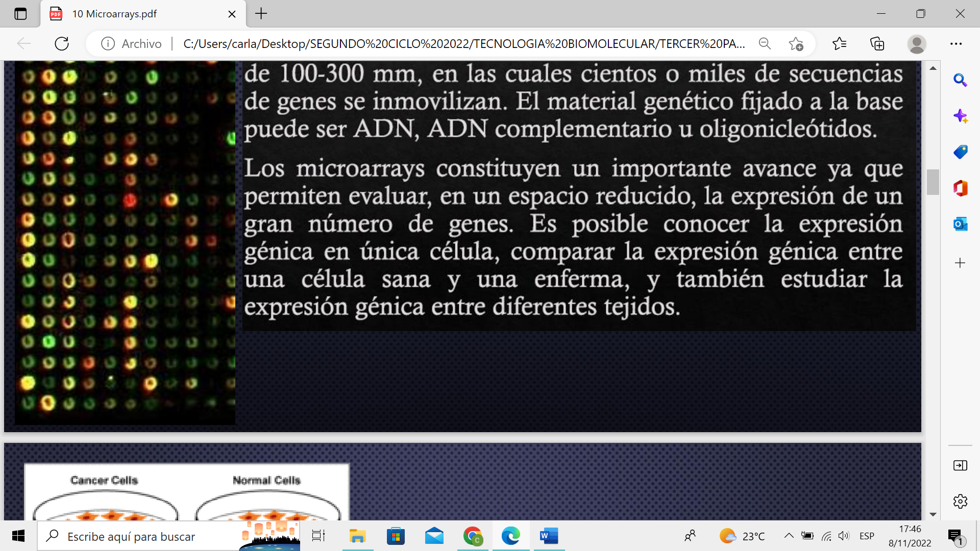Open weather widget showing 23°C
The image size is (980, 551).
coord(742,536)
